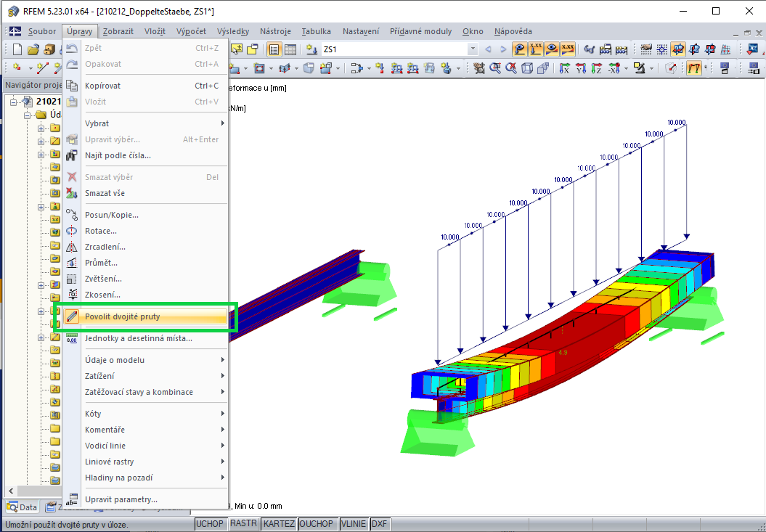The height and width of the screenshot is (532, 766).
Task: Click the Kopírovat copy icon in Úpravy menu
Action: click(72, 86)
